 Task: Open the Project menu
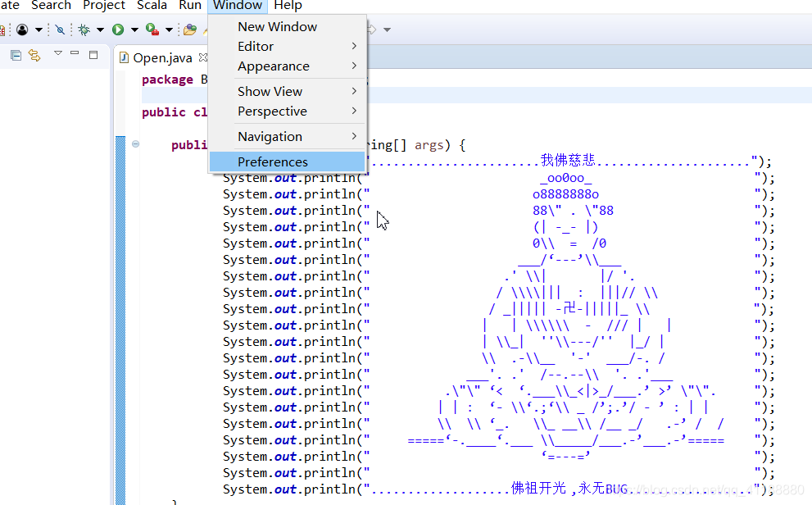point(104,6)
